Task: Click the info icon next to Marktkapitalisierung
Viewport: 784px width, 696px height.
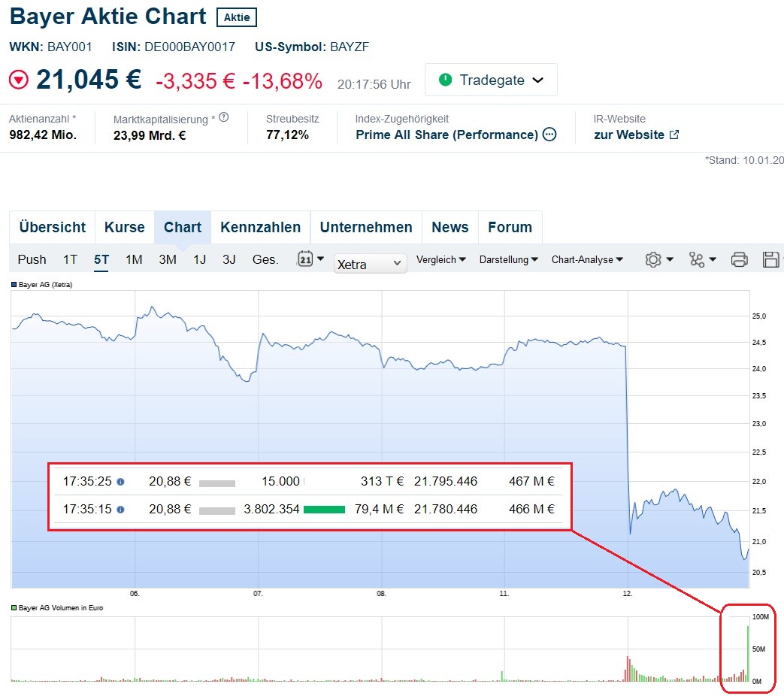Action: pos(222,117)
